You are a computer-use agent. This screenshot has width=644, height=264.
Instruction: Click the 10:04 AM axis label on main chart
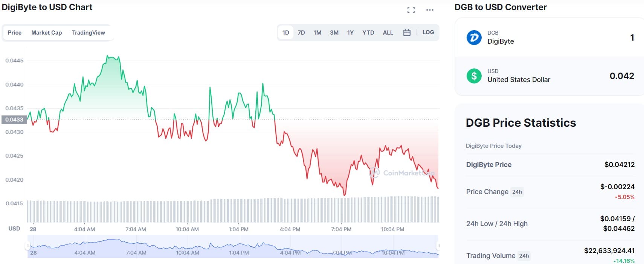pyautogui.click(x=187, y=229)
